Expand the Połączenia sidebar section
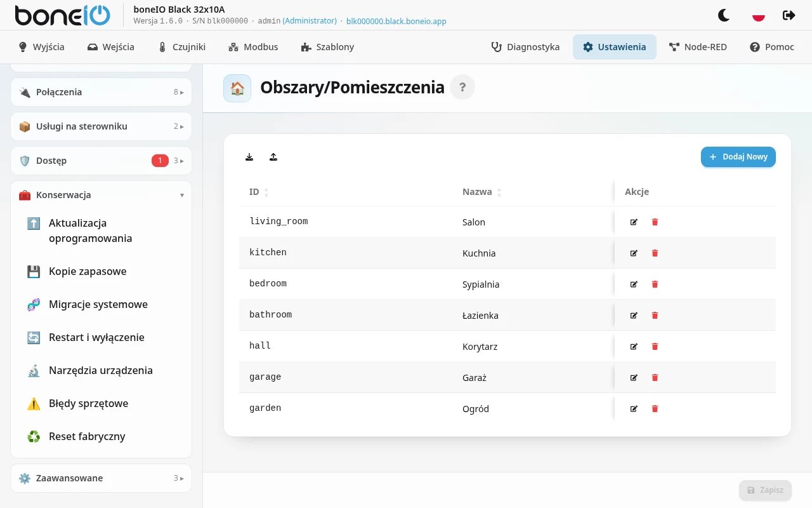This screenshot has height=508, width=812. pos(101,92)
